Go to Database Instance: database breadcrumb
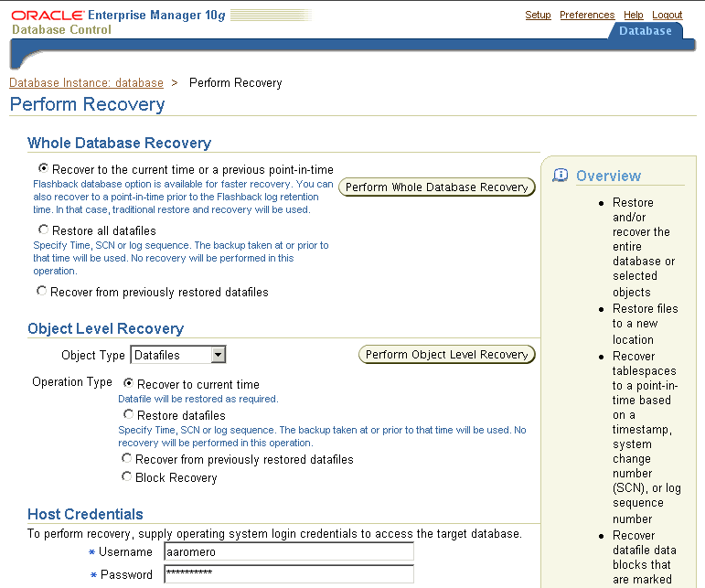The height and width of the screenshot is (588, 705). pos(86,82)
